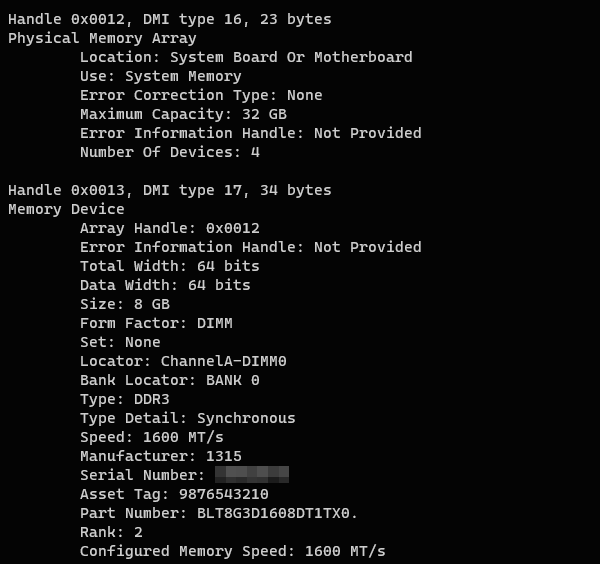Viewport: 600px width, 564px height.
Task: Click the 'Number Of Devices: 4' line
Action: click(x=169, y=152)
